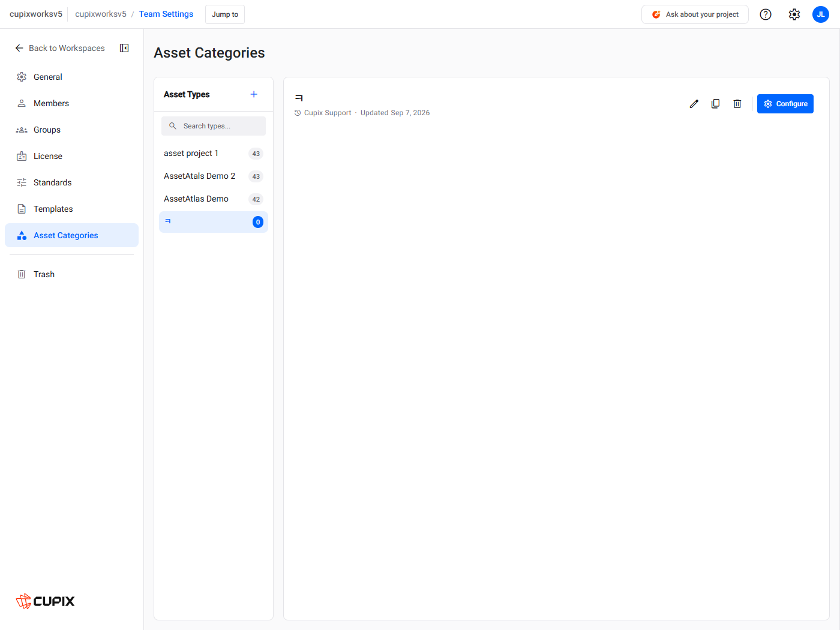
Task: Click the delete trash can icon
Action: pos(737,104)
